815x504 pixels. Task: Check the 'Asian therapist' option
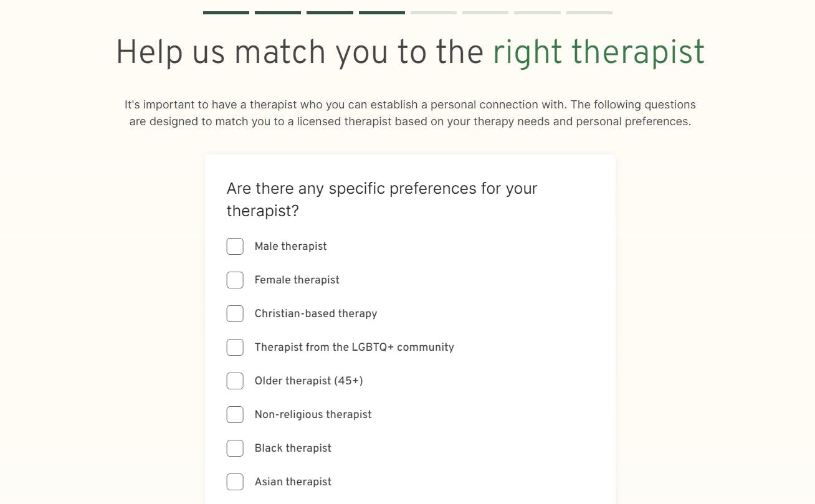pyautogui.click(x=235, y=482)
